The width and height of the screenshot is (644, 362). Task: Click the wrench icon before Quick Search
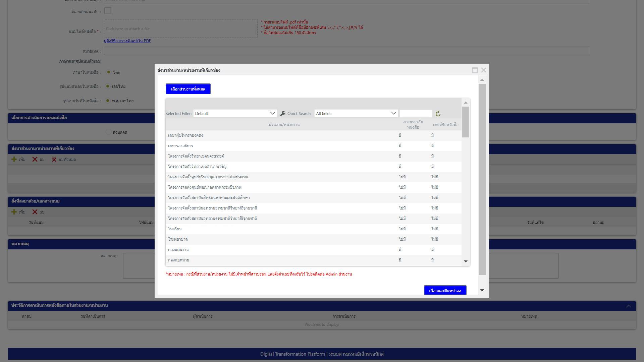pyautogui.click(x=283, y=114)
